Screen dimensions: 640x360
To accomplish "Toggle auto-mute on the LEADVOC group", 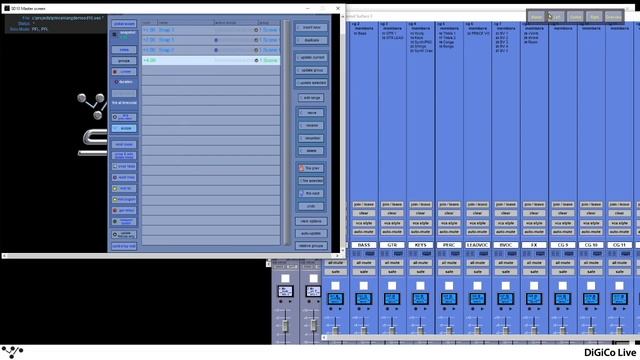I will click(x=477, y=231).
